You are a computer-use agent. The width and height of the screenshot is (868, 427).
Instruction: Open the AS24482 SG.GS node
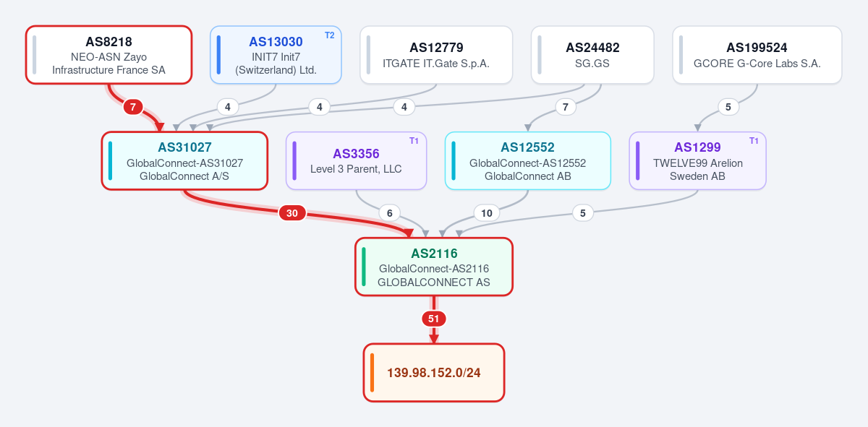coord(592,55)
